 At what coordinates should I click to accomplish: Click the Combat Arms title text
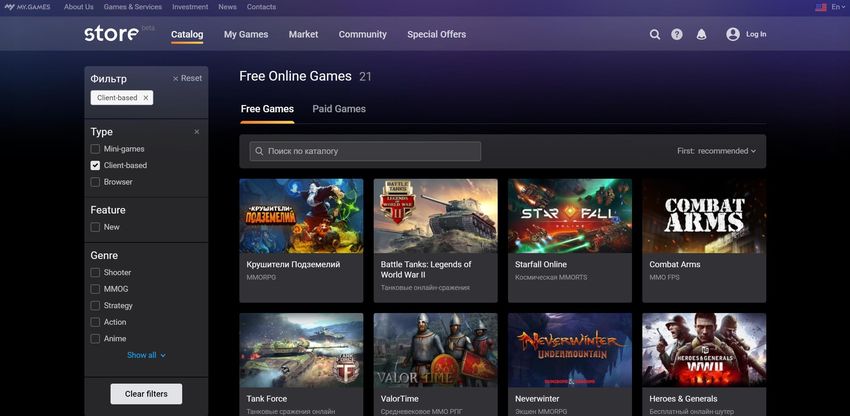675,265
